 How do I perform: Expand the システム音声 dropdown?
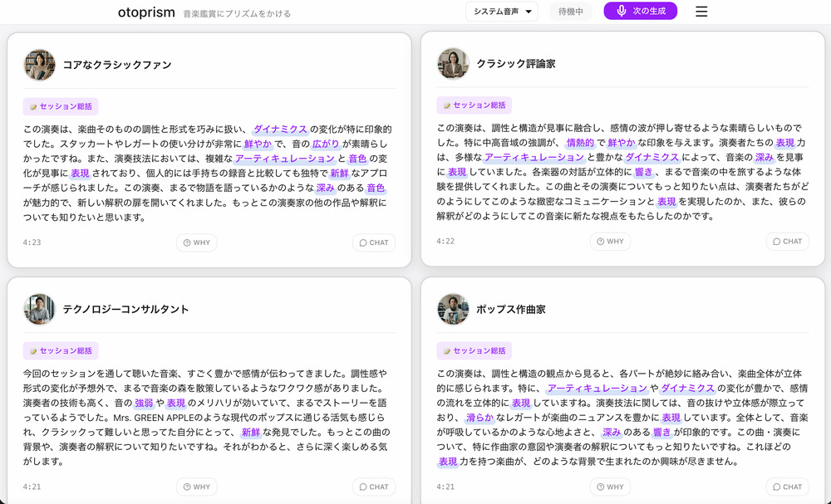click(x=501, y=12)
